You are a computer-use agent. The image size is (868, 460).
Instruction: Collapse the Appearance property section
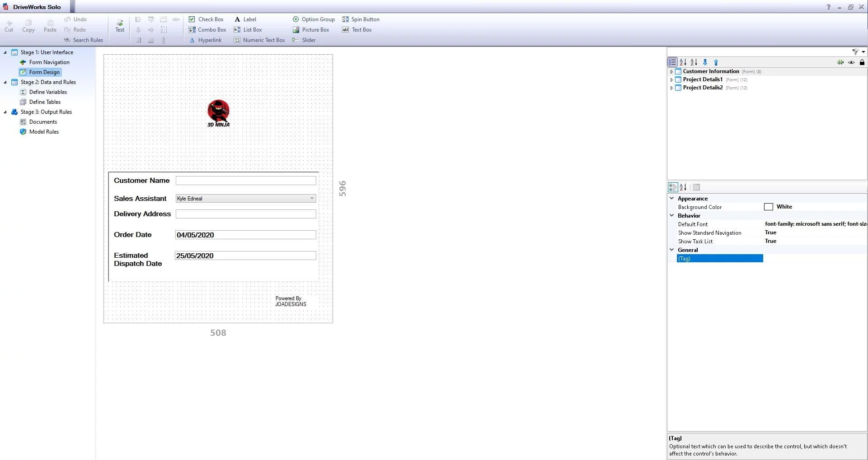(672, 199)
